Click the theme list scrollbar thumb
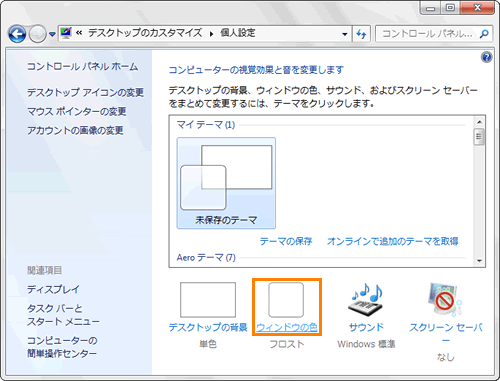This screenshot has width=500, height=381. tap(479, 137)
